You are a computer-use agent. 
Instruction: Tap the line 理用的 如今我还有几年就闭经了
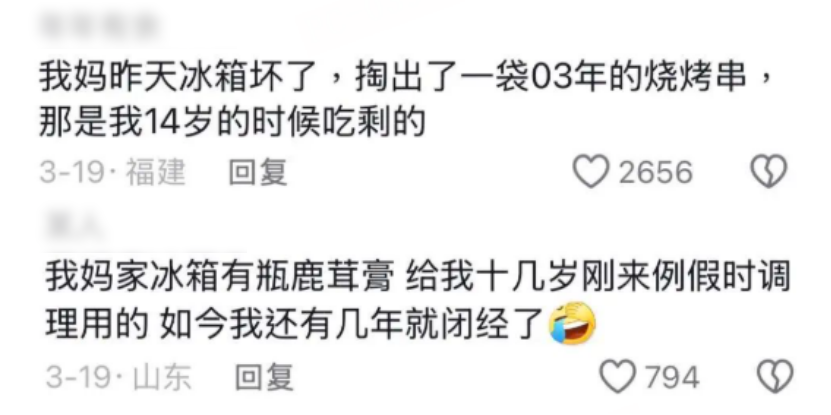[x=297, y=324]
